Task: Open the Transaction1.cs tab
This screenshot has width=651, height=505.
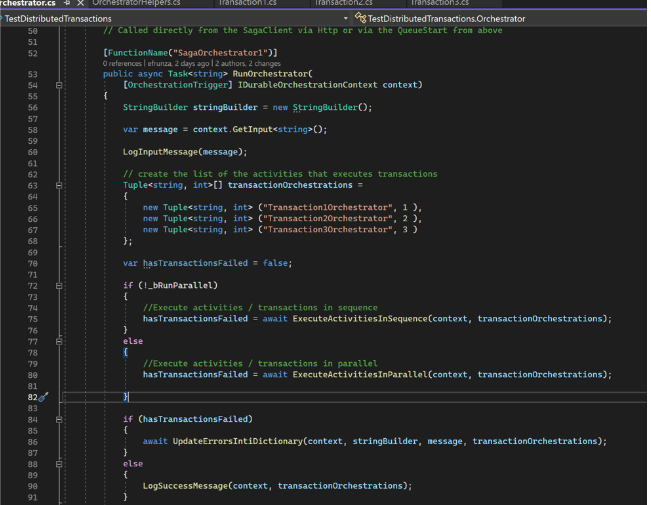Action: 247,3
